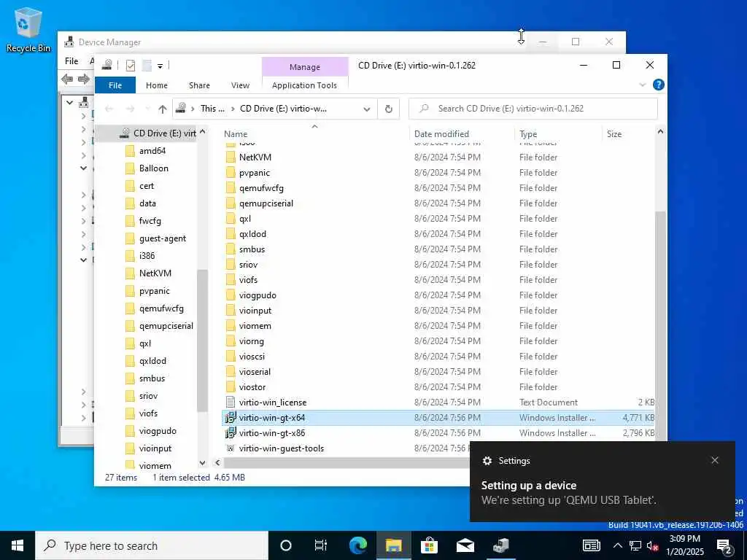Click the NetKVM folder icon in file list

[x=231, y=157]
